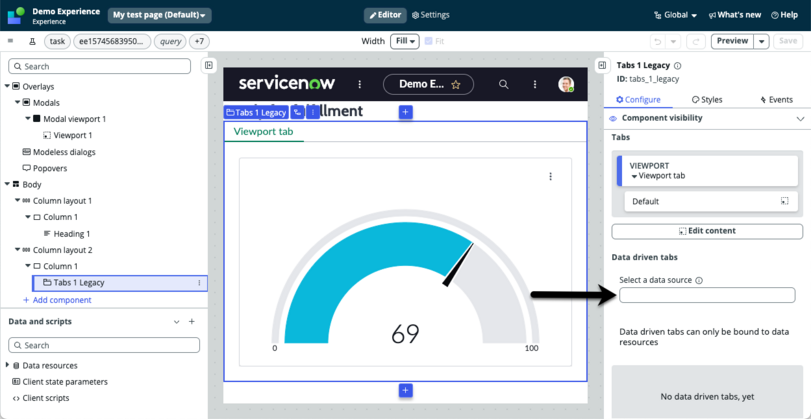This screenshot has height=419, width=811.
Task: Expand the Data resources node
Action: 7,365
